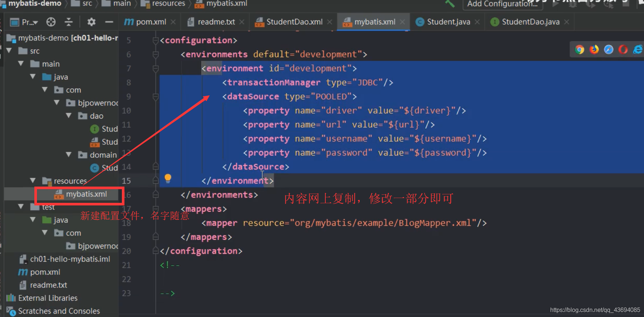Open in Safari browser icon
The width and height of the screenshot is (644, 317).
(609, 50)
